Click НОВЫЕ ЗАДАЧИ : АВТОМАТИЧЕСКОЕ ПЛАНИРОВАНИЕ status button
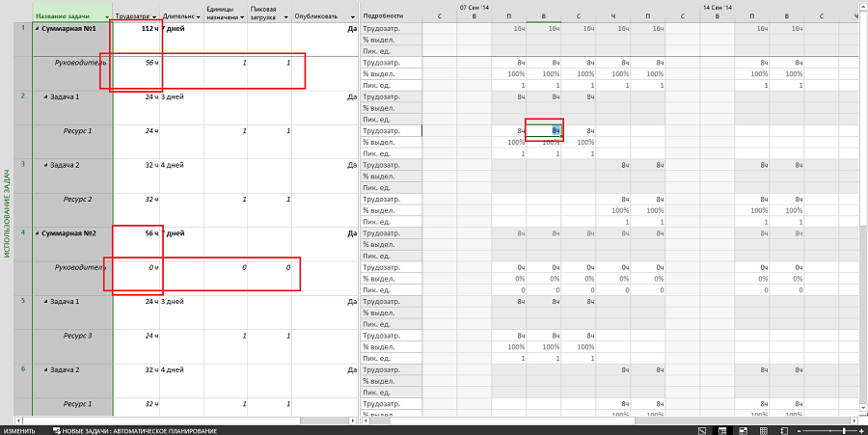The image size is (868, 435). click(135, 430)
